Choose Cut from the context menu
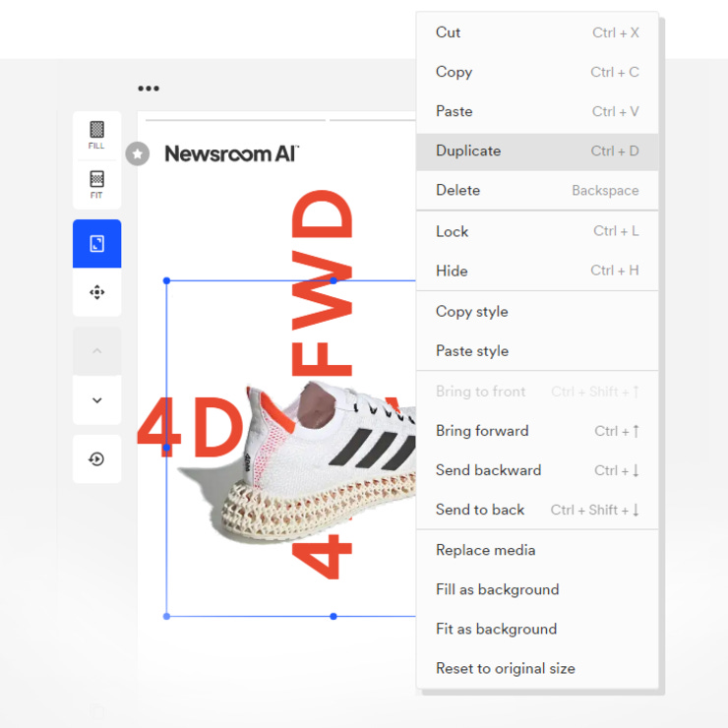This screenshot has width=728, height=728. tap(537, 32)
